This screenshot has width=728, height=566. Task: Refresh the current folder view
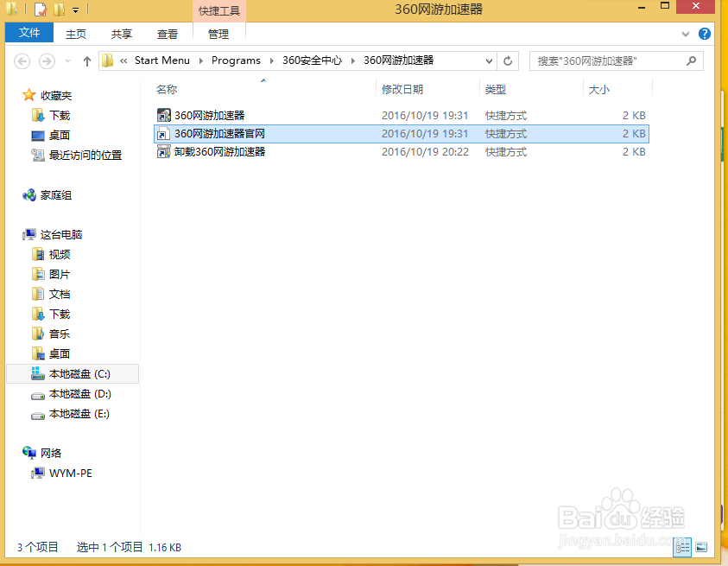point(507,60)
